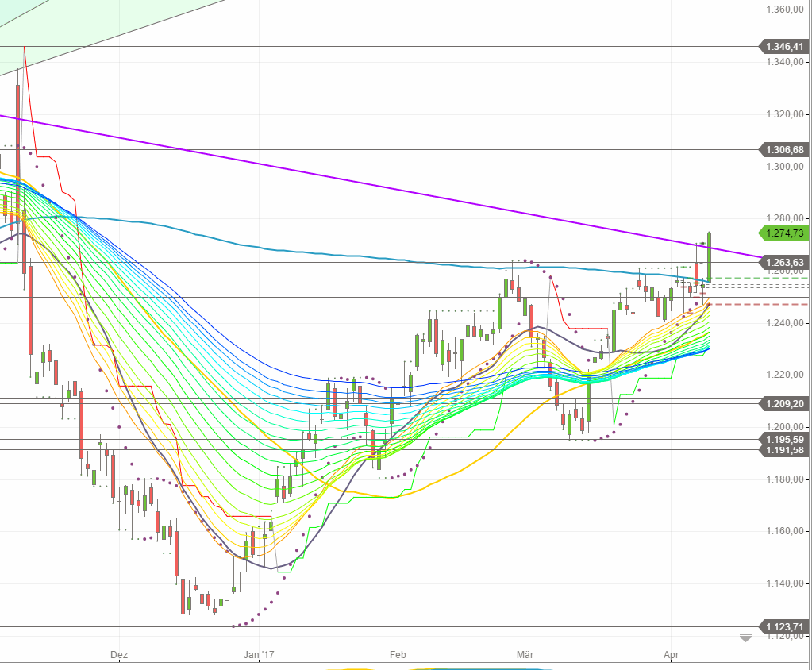The width and height of the screenshot is (812, 670).
Task: Click the Dez axis label
Action: pyautogui.click(x=119, y=656)
